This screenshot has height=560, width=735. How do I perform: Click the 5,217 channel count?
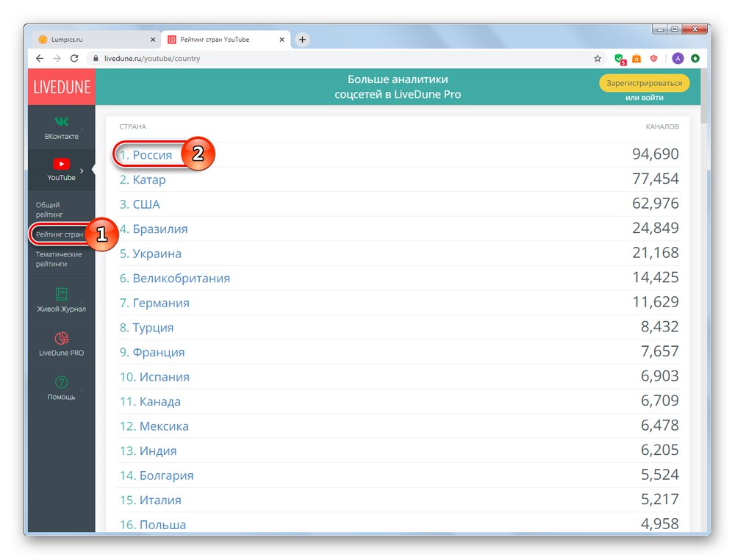coord(659,499)
